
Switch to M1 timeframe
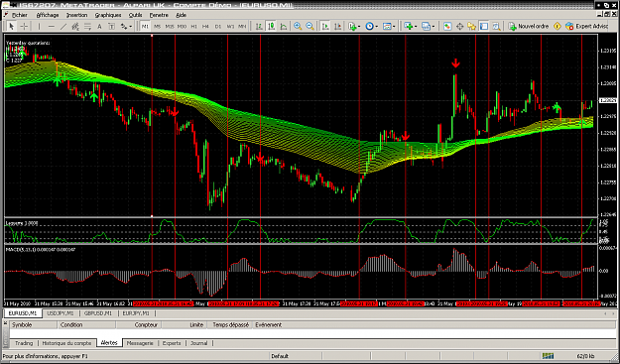click(x=145, y=27)
